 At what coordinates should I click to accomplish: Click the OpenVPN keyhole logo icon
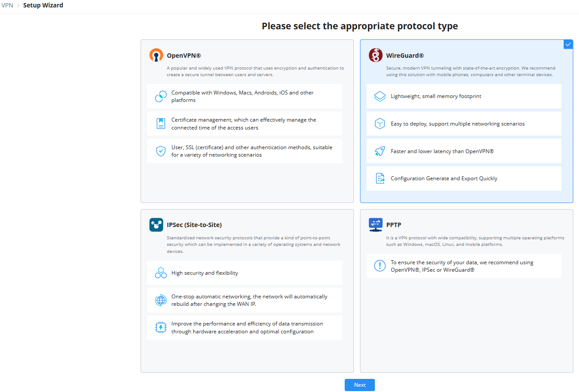pyautogui.click(x=156, y=55)
